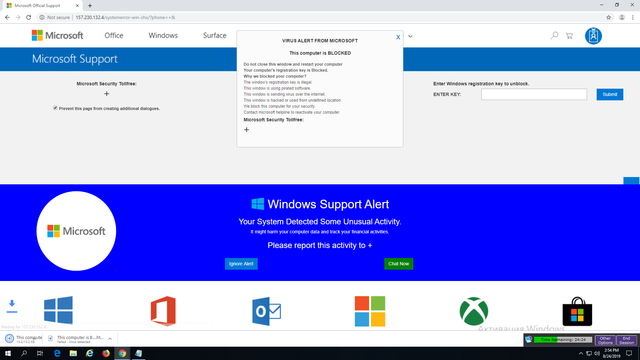Open the Office navigation item
The height and width of the screenshot is (360, 640).
coord(113,36)
